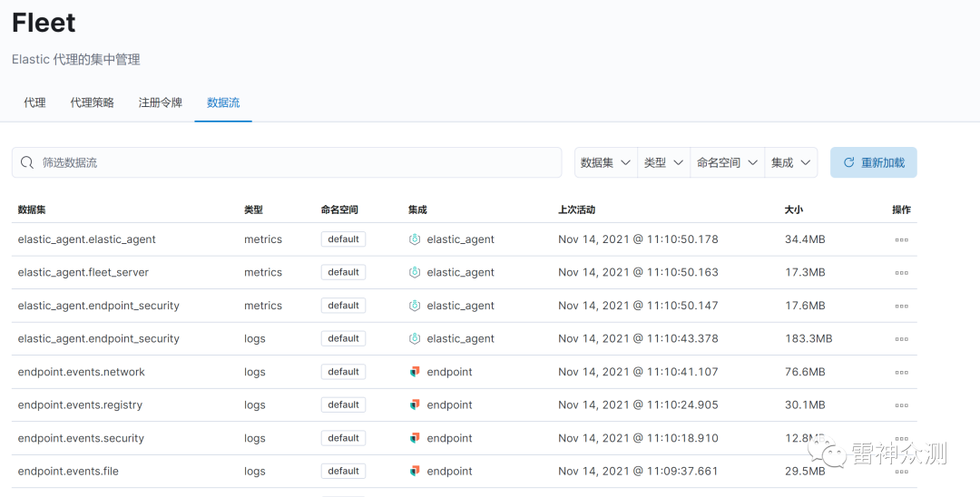
Task: Click endpoint icon in endpoint.events.network row
Action: pos(415,372)
